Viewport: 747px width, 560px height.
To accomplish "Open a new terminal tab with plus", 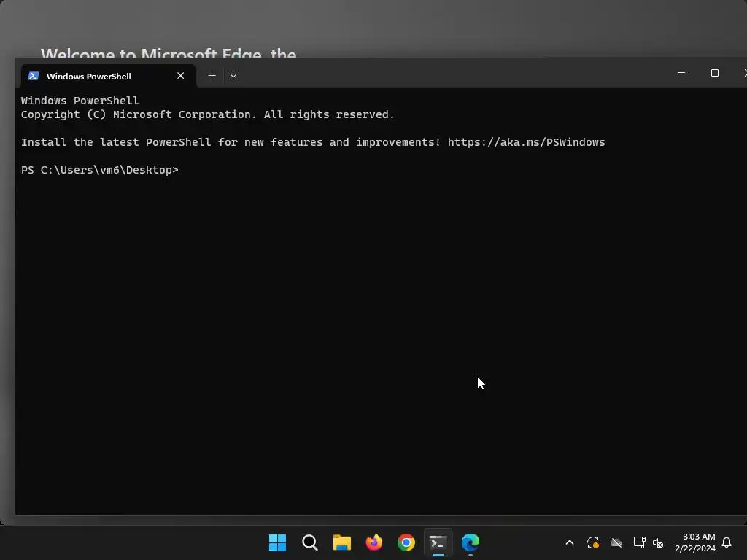I will [212, 76].
